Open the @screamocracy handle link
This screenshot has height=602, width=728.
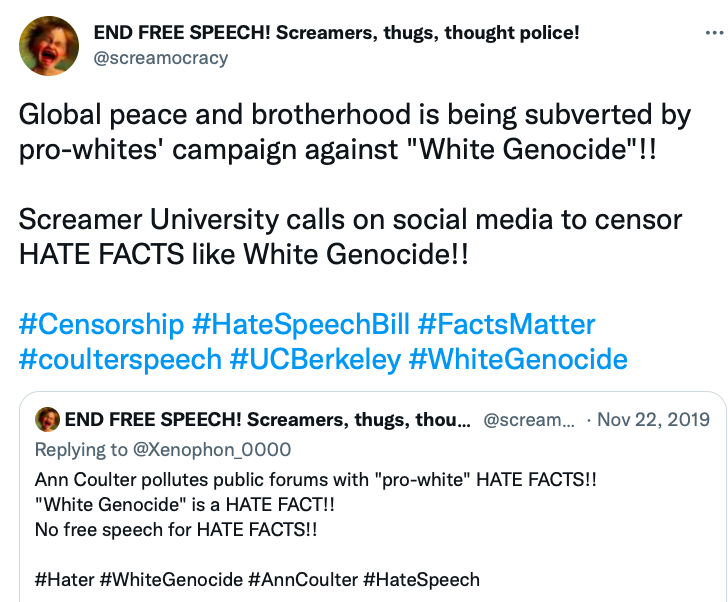tap(161, 58)
